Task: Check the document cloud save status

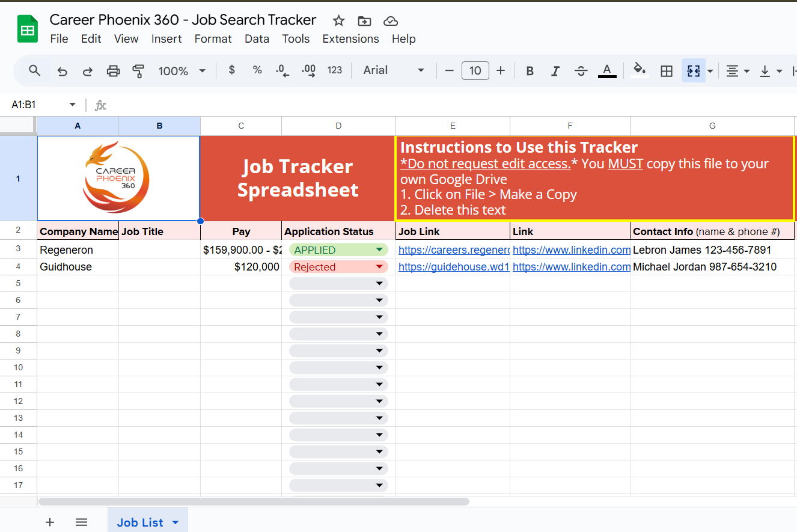Action: (390, 20)
